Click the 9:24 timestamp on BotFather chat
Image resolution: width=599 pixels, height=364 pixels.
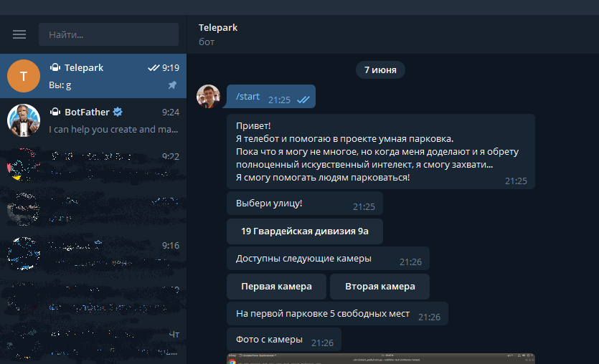point(171,112)
